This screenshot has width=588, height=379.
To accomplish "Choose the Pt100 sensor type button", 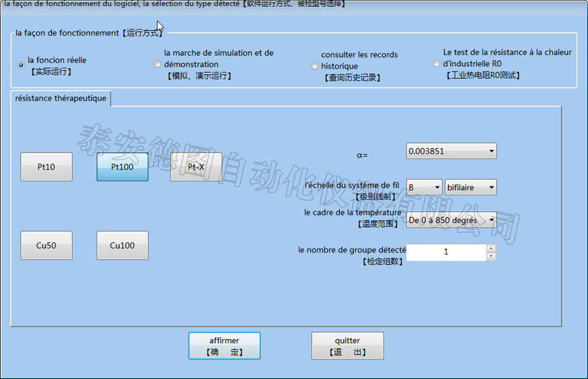I will click(x=122, y=167).
